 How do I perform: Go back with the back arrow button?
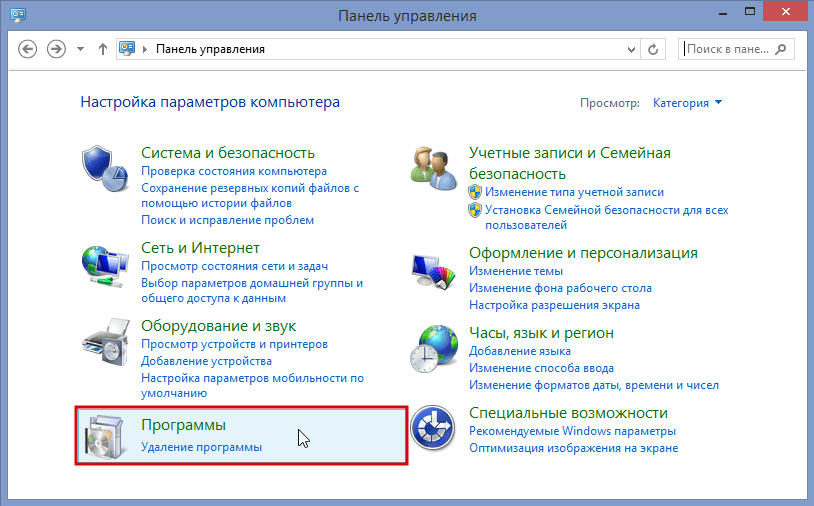(28, 49)
